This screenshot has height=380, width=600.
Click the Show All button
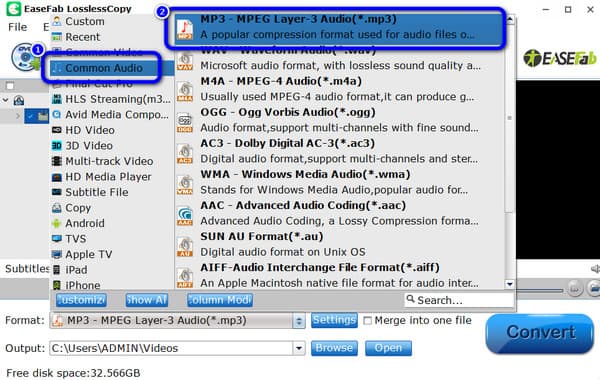pos(147,300)
